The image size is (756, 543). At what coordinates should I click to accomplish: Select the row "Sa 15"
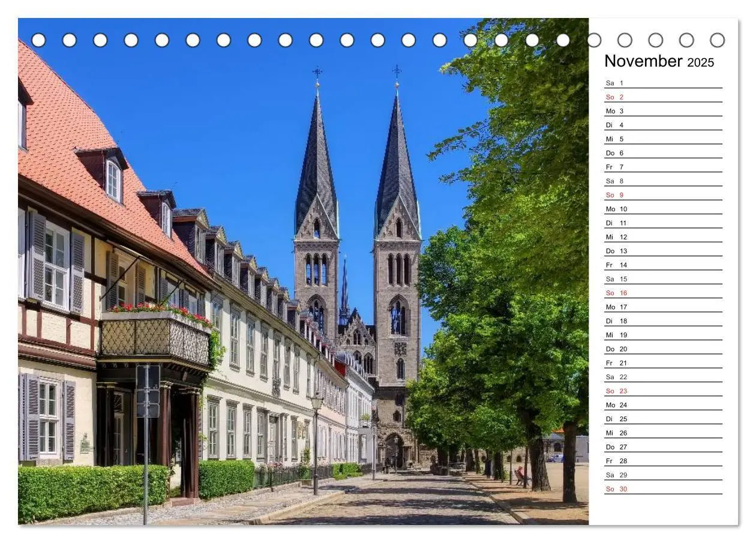click(663, 279)
